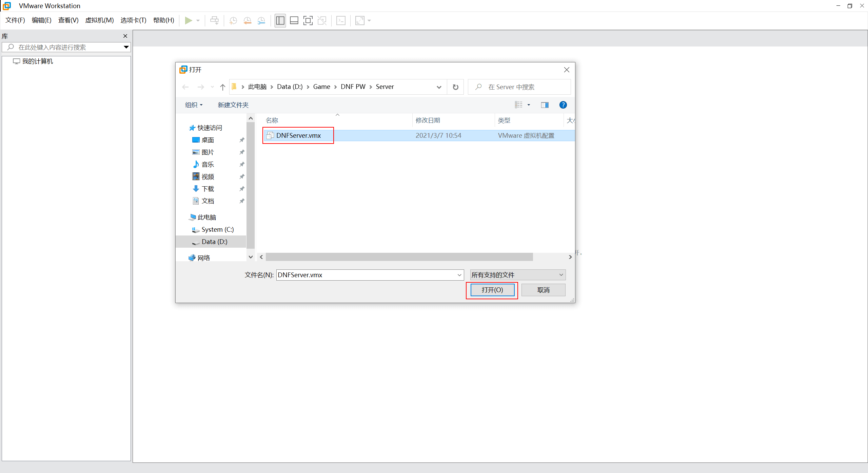The width and height of the screenshot is (868, 473).
Task: Click the revert to snapshot icon
Action: tap(247, 21)
